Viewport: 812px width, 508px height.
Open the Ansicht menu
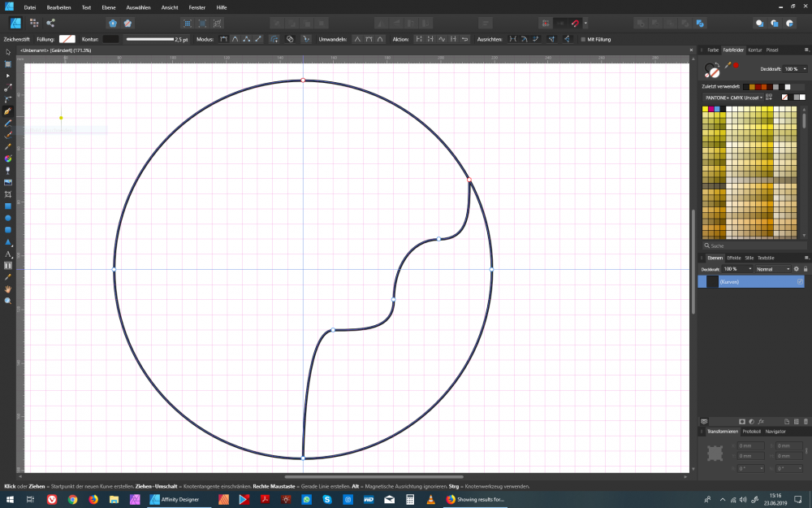click(168, 7)
